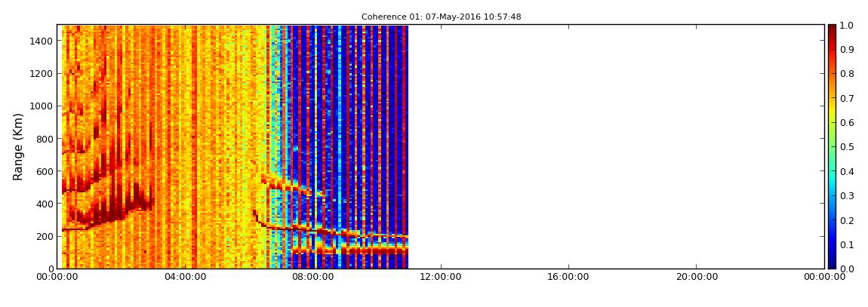868x307 pixels.
Task: Click the 20:00:00 time axis label
Action: pos(697,278)
